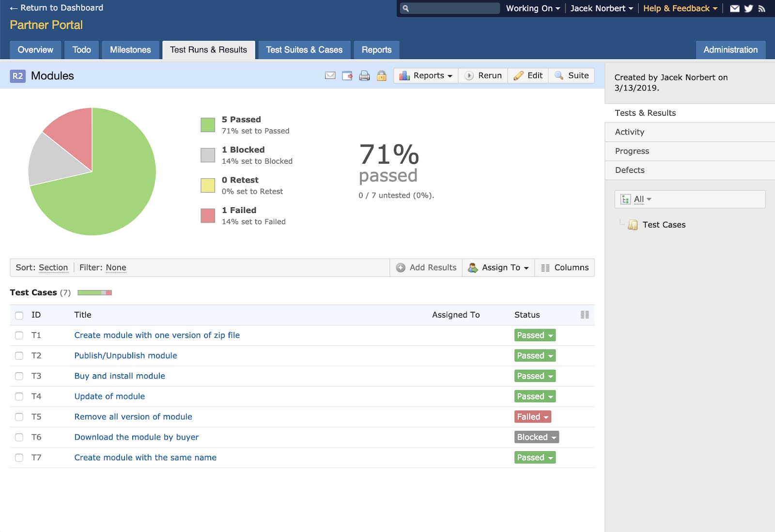Open the RSS feed icon in header
The width and height of the screenshot is (775, 532).
coord(762,8)
